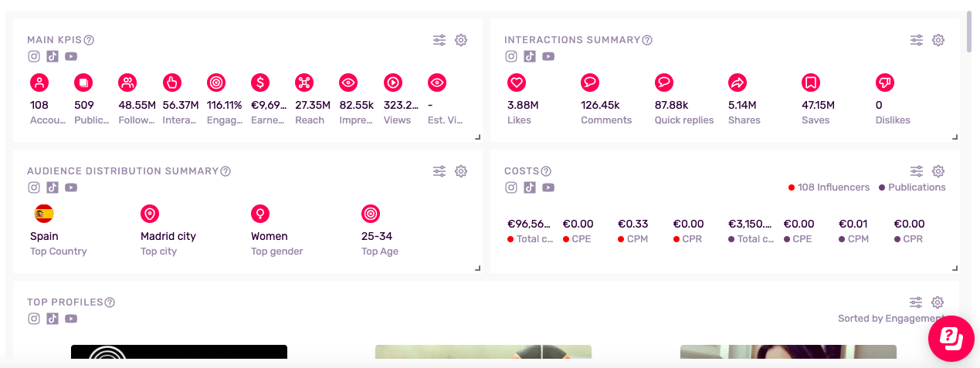Open the first Top Profiles thumbnail
The image size is (980, 368).
coord(179,353)
